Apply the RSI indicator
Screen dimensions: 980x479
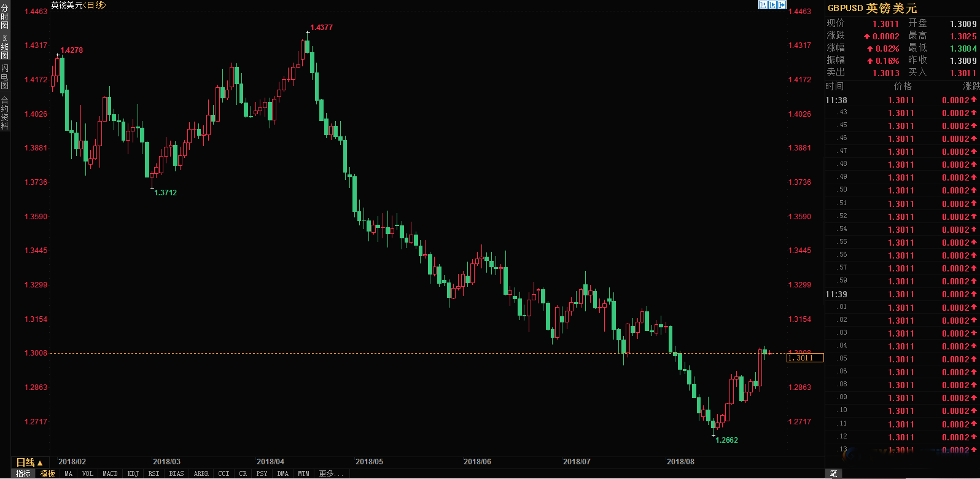point(154,473)
